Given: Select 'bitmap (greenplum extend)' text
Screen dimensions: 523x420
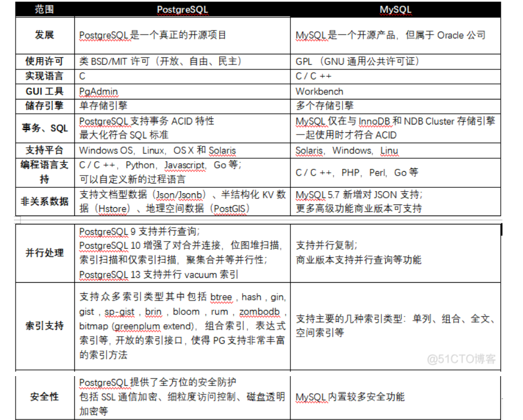Looking at the screenshot, I should [x=137, y=326].
